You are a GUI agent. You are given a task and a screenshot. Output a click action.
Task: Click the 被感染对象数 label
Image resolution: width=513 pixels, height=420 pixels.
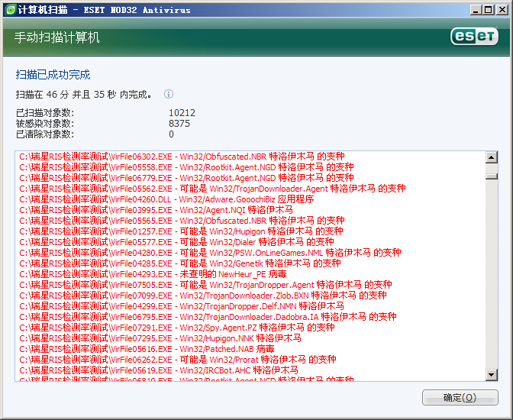[45, 124]
